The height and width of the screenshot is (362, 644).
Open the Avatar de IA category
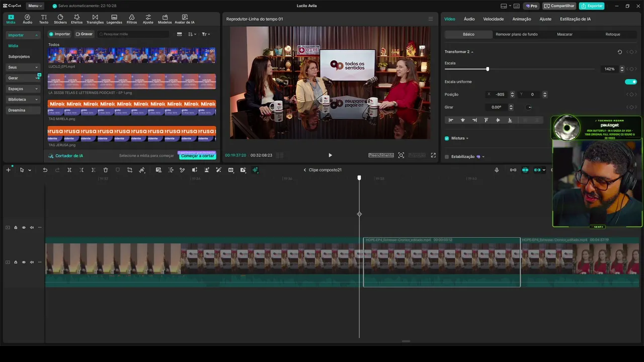[x=185, y=19]
